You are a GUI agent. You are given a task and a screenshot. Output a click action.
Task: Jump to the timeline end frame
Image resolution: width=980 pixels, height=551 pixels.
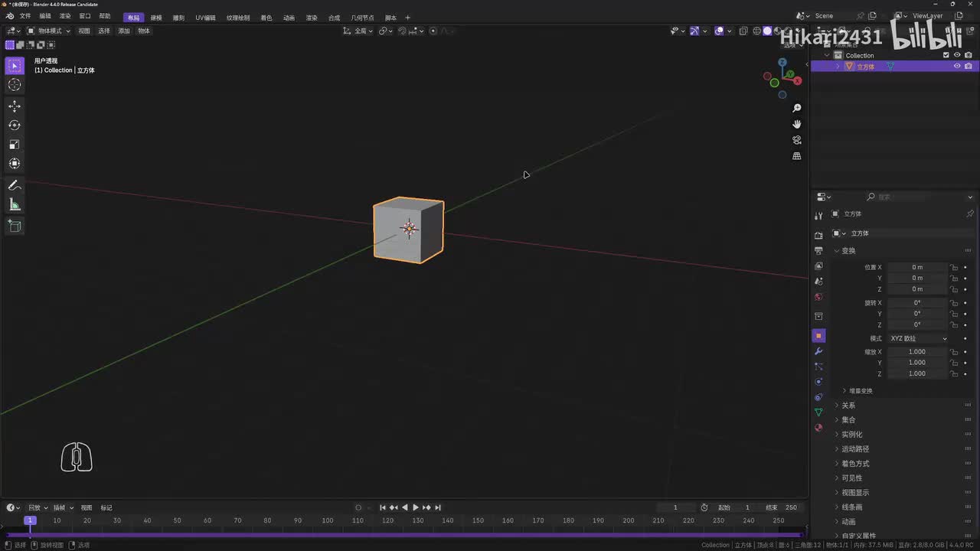(438, 507)
